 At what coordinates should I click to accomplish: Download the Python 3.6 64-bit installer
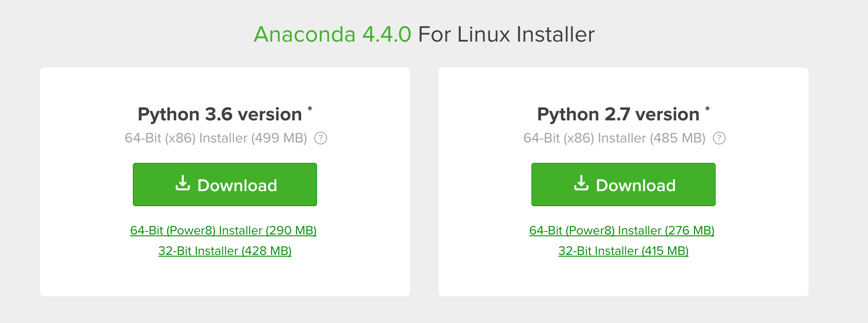tap(225, 185)
